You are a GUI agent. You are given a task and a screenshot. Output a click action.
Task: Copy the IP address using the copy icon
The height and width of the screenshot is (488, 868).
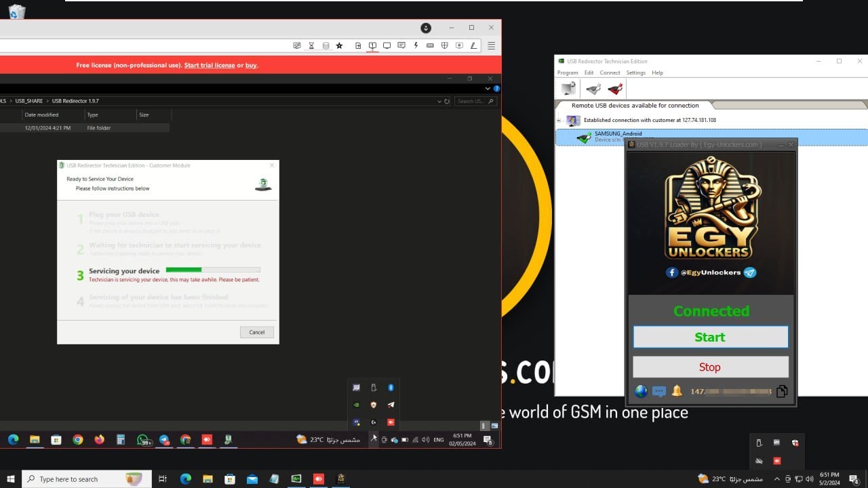pyautogui.click(x=782, y=391)
